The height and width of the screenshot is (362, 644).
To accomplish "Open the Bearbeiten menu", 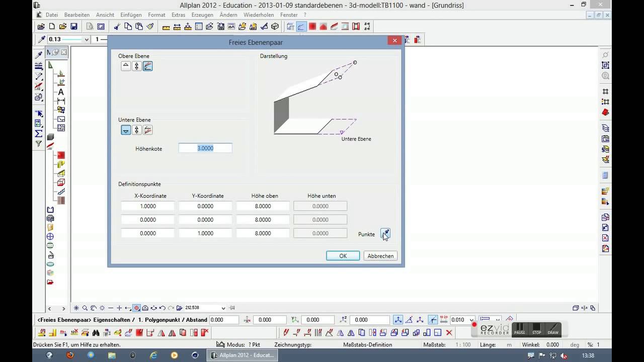I will (x=77, y=15).
